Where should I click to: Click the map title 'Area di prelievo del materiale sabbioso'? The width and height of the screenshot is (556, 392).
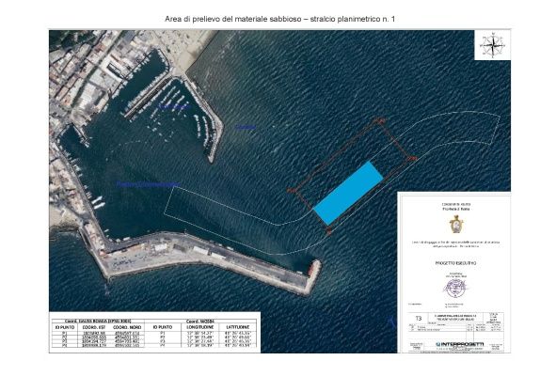pyautogui.click(x=233, y=19)
